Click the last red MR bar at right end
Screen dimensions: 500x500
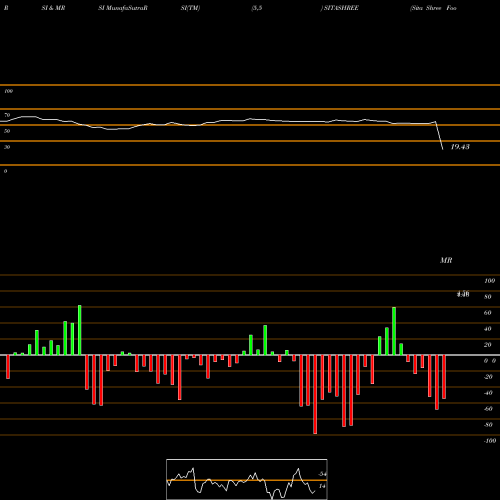coord(444,377)
